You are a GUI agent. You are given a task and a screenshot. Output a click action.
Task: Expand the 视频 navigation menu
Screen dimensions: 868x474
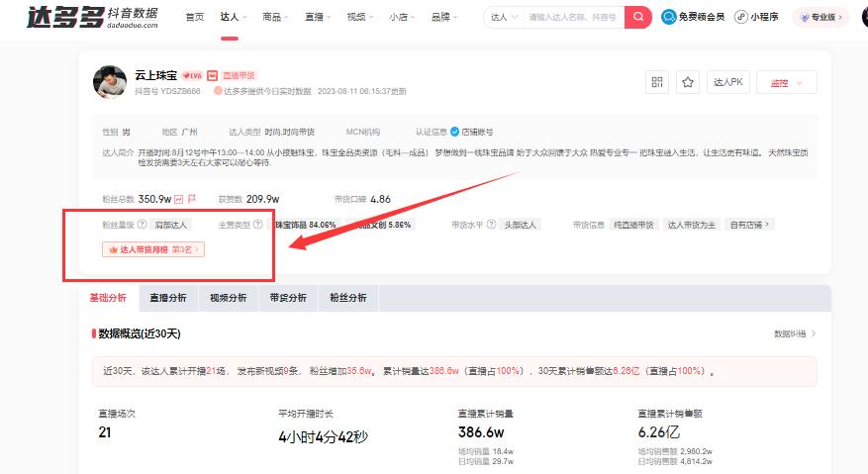coord(360,17)
